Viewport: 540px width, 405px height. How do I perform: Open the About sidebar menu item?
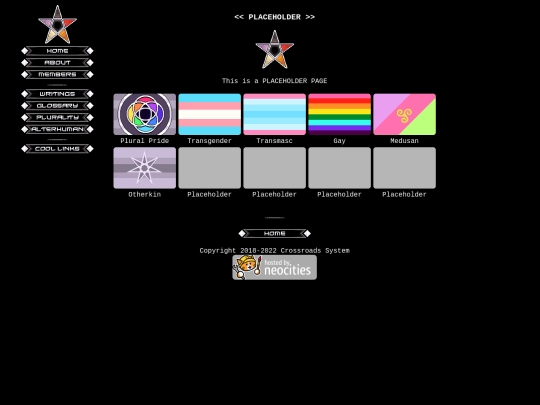click(x=57, y=63)
